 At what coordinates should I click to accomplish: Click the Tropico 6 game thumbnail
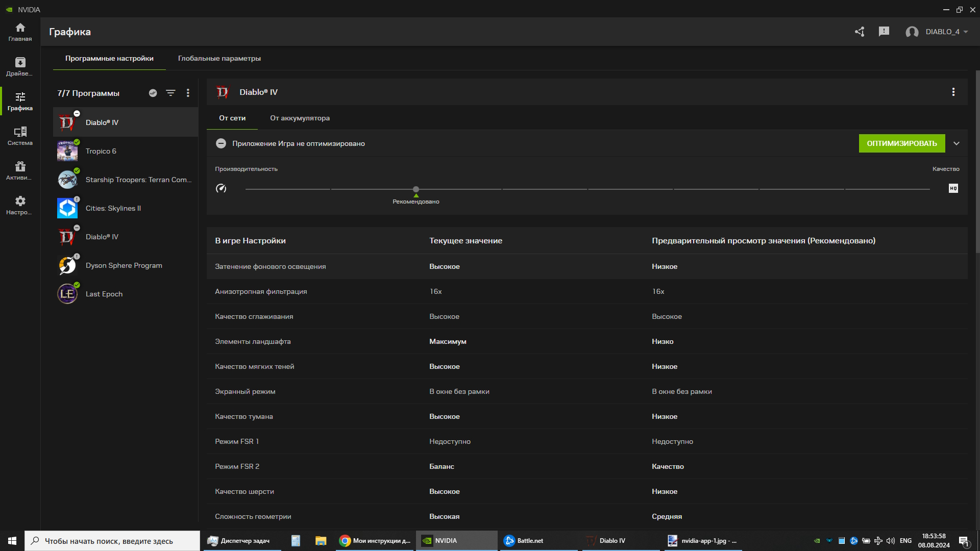click(67, 151)
